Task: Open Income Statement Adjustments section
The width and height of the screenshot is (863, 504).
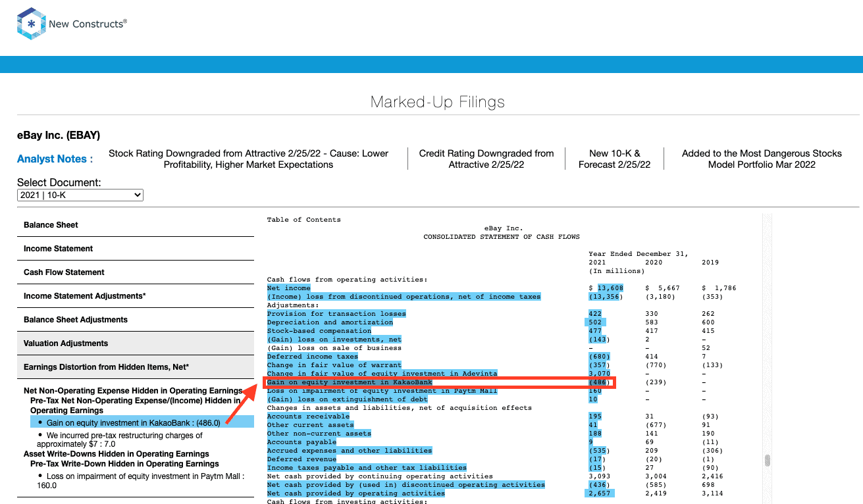Action: pyautogui.click(x=135, y=296)
